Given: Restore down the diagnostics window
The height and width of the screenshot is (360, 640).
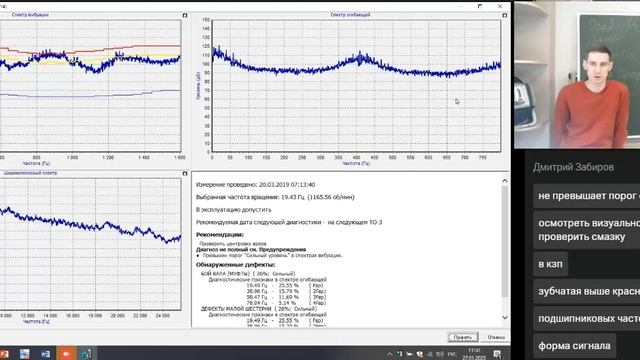Looking at the screenshot, I should click(x=480, y=6).
